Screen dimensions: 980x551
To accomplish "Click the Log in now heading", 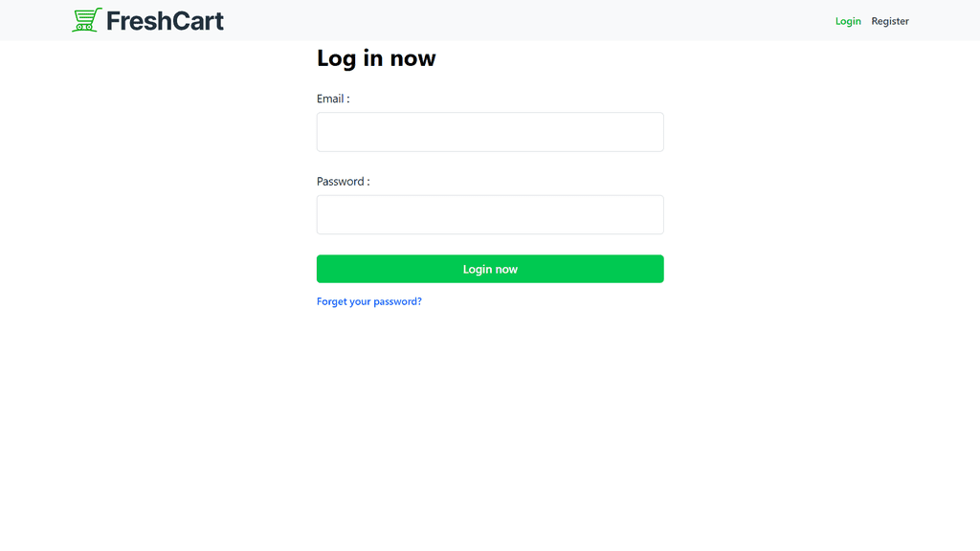I will (376, 58).
